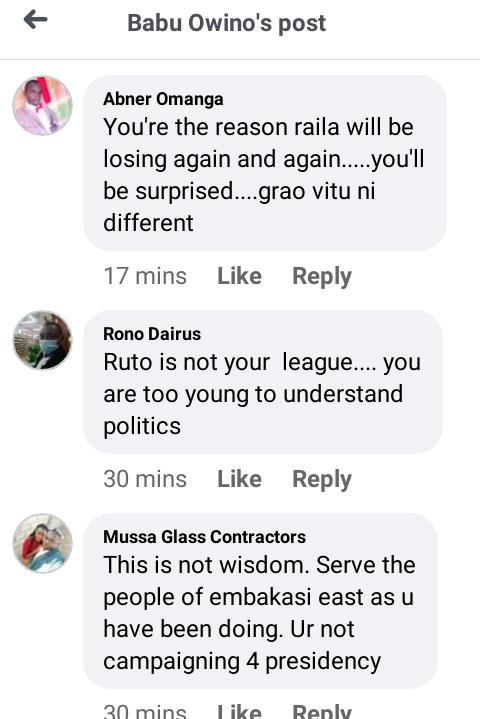Reply to Abner Omanga's comment
This screenshot has height=719, width=480.
click(x=322, y=277)
